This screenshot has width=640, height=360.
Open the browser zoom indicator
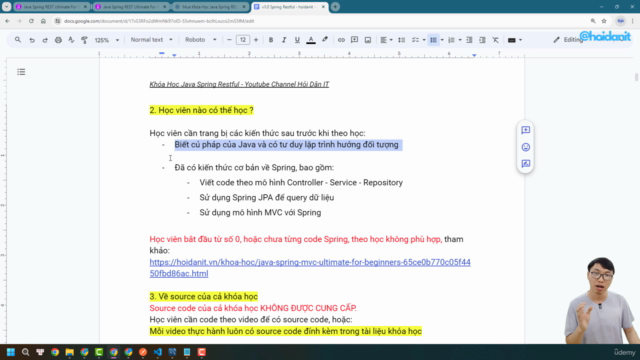tap(593, 21)
